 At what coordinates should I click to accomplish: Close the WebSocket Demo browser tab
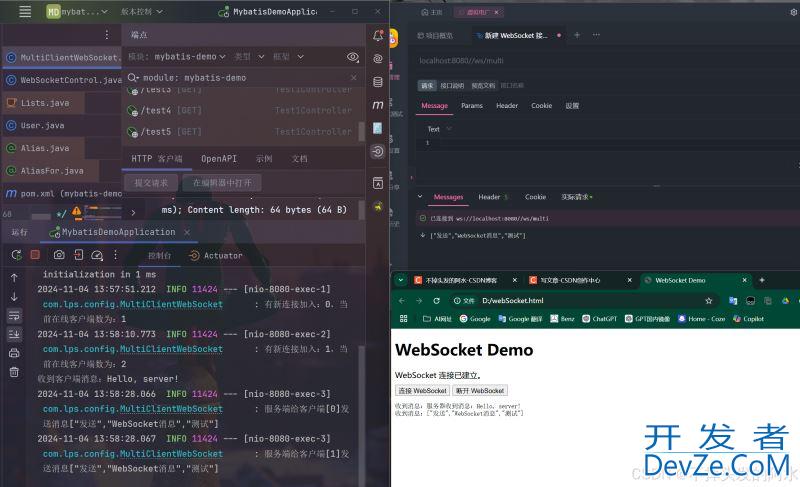point(744,280)
